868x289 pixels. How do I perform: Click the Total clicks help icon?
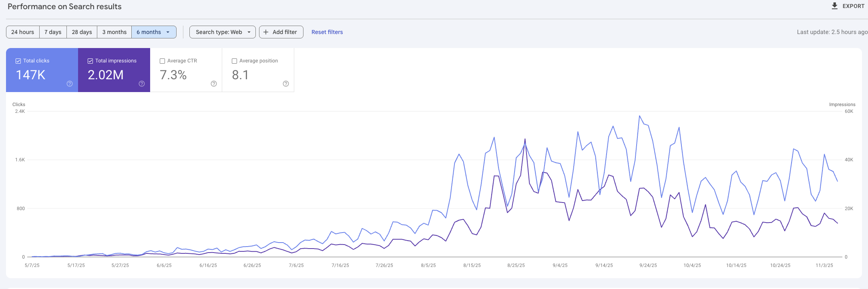[70, 84]
